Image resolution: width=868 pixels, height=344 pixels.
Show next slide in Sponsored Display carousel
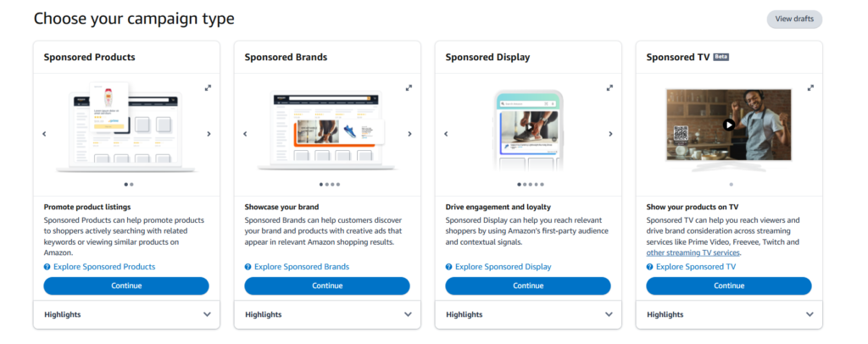coord(610,134)
